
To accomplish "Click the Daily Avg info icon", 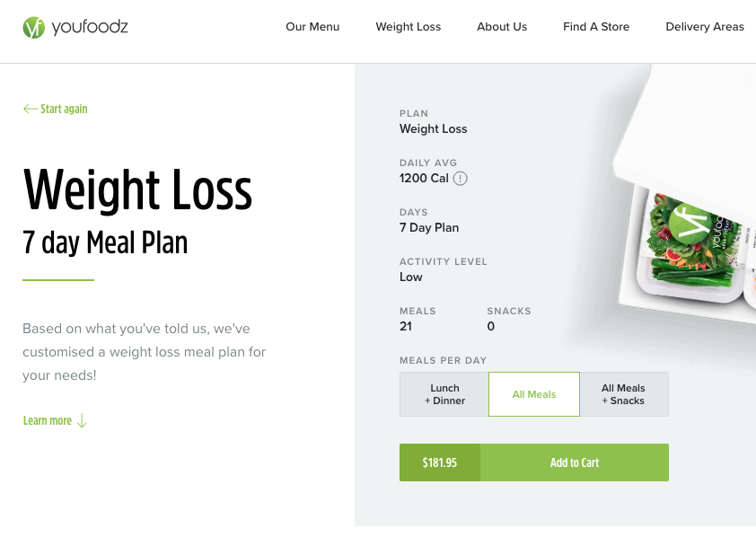I will 461,179.
